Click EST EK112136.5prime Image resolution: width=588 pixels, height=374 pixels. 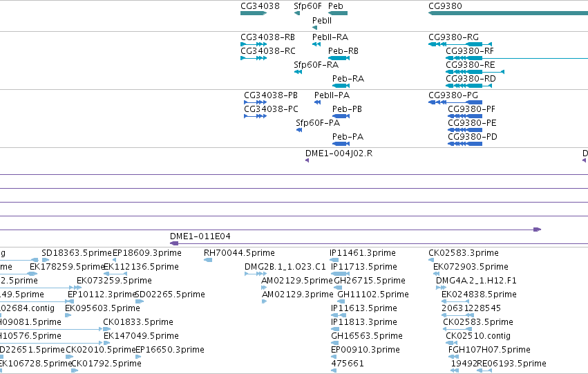(115, 274)
